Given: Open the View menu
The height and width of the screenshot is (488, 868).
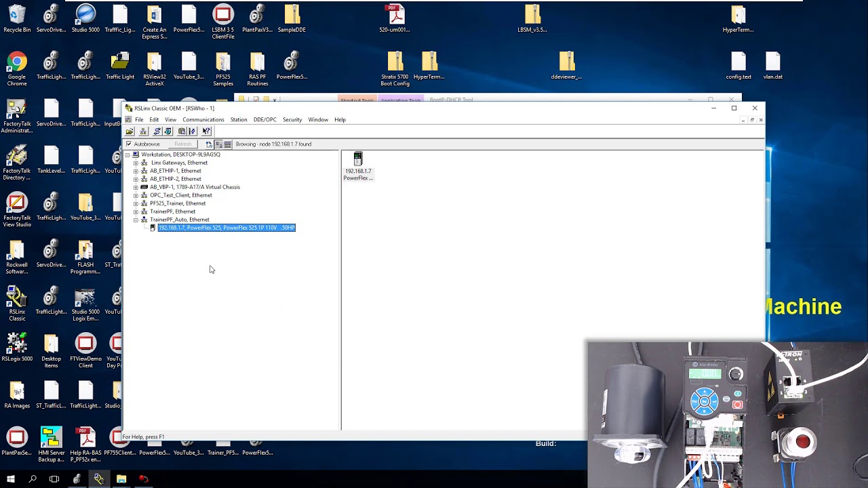Looking at the screenshot, I should 170,120.
